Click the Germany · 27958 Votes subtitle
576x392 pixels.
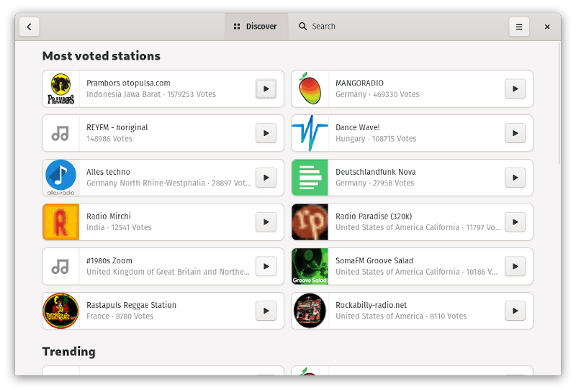[374, 183]
